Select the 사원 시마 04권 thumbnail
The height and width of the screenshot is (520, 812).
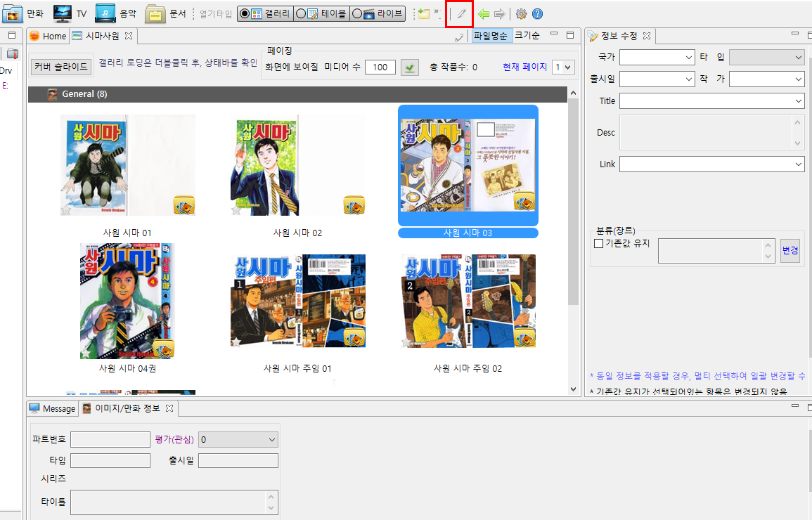coord(127,301)
